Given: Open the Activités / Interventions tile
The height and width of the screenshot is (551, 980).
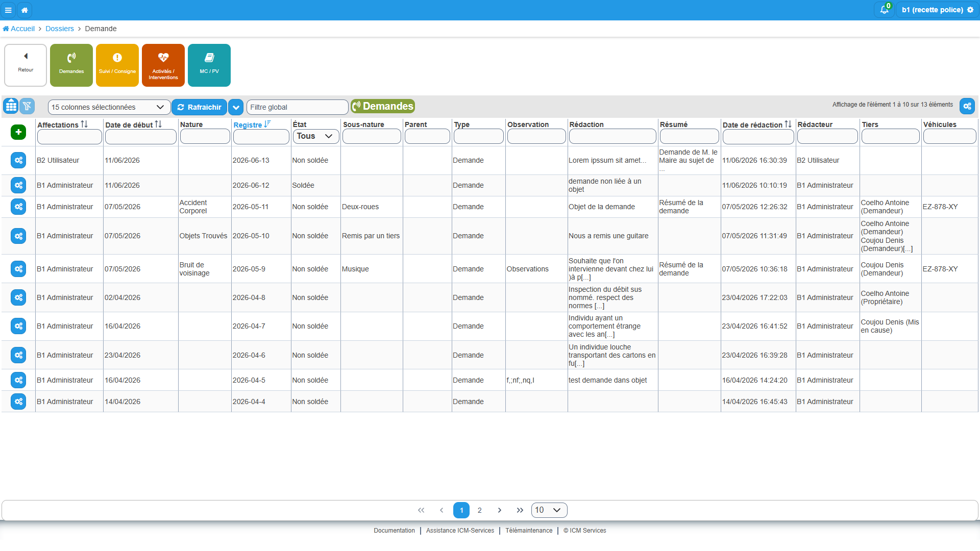Looking at the screenshot, I should [x=163, y=65].
